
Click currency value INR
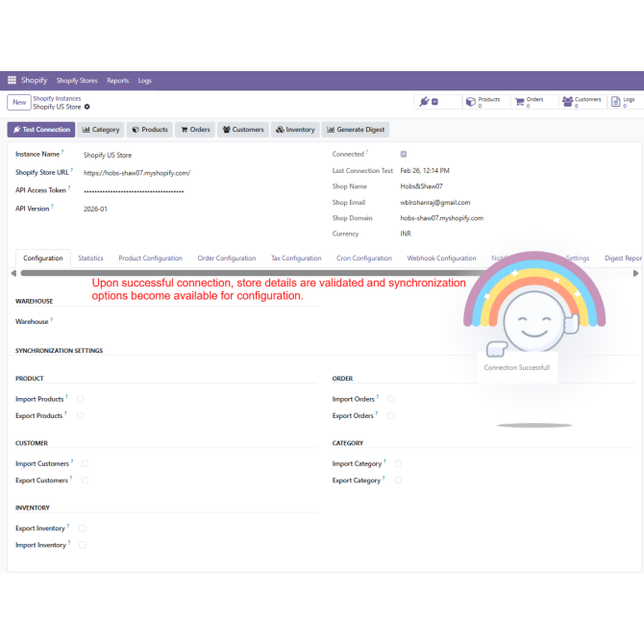406,234
